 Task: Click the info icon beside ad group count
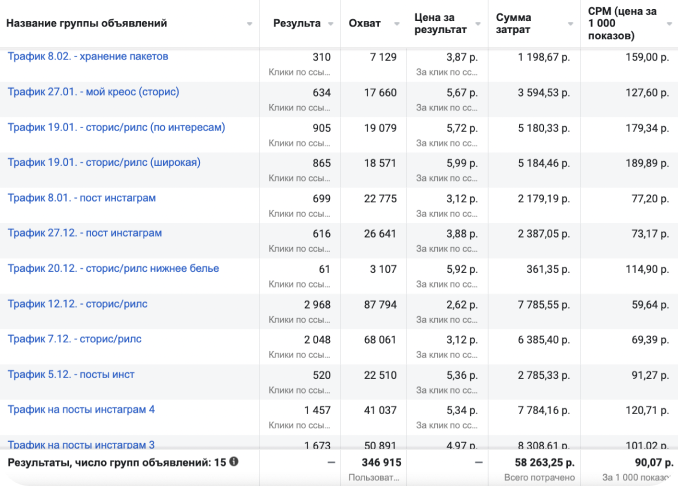(x=234, y=462)
